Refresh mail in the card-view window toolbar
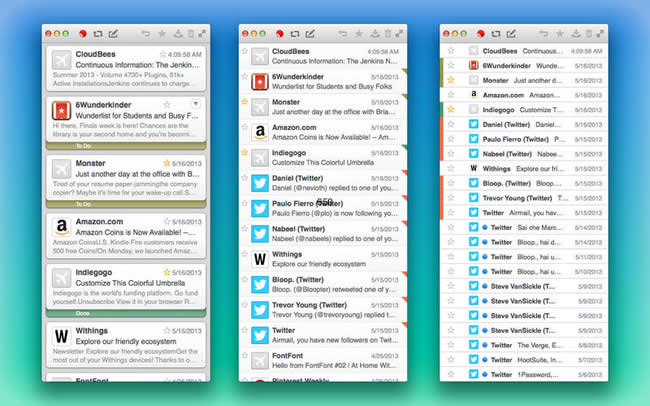 98,34
